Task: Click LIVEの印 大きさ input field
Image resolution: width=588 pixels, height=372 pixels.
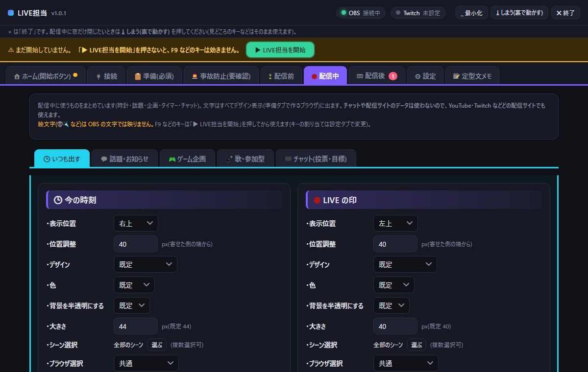Action: pyautogui.click(x=395, y=326)
